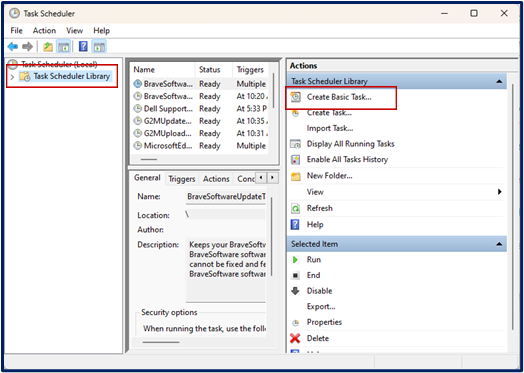Click the Enable All Tasks History icon
This screenshot has height=373, width=524.
[295, 160]
